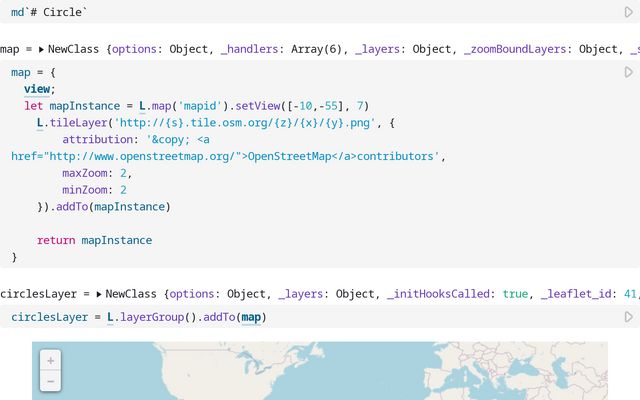
Task: Click the maxZoom: 2 line in code
Action: [95, 173]
